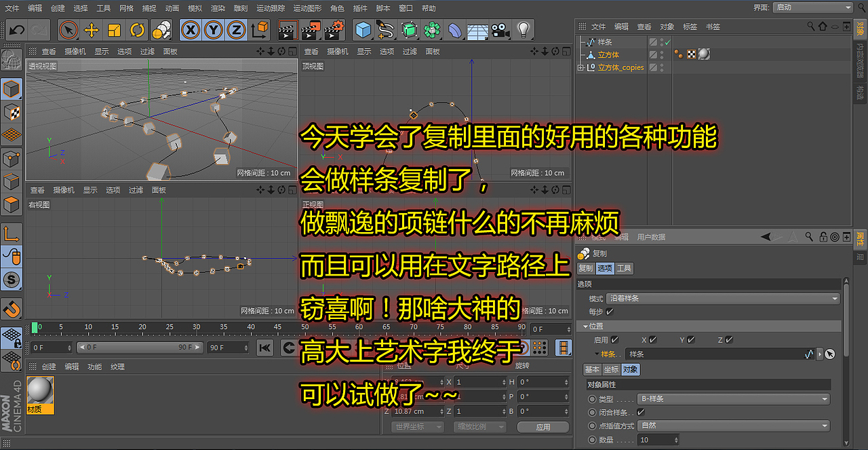Open the green NURBS generator icon

(409, 30)
